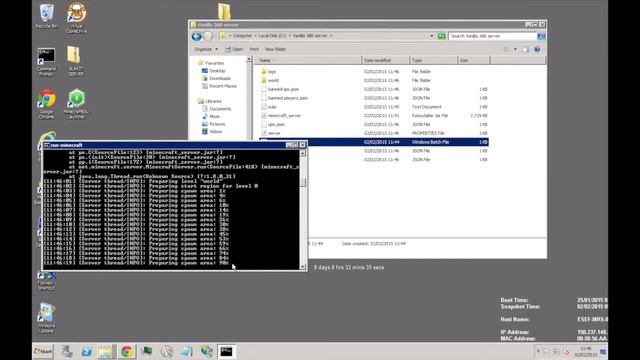Click the Explorer Forward arrow button
The height and width of the screenshot is (360, 640).
[208, 36]
